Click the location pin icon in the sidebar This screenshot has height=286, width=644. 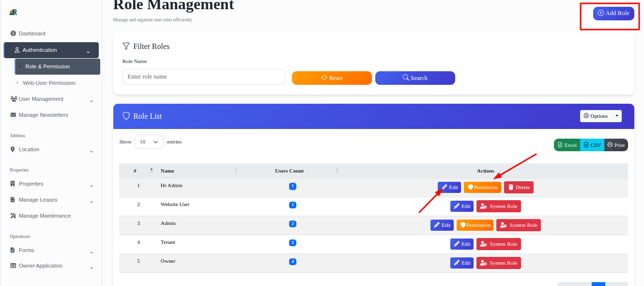(13, 149)
